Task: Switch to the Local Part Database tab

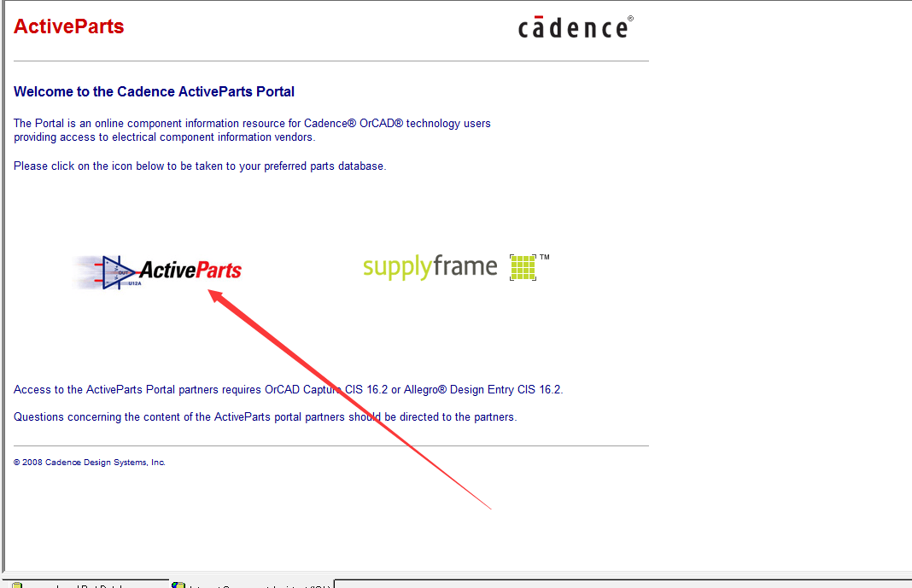Action: tap(86, 584)
